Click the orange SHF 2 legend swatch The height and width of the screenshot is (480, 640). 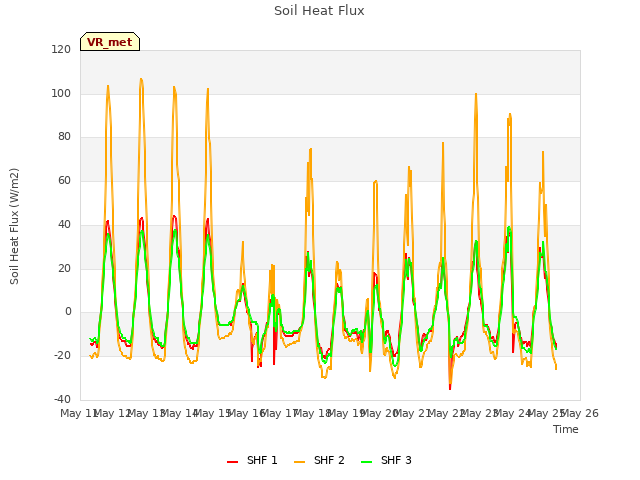(299, 461)
